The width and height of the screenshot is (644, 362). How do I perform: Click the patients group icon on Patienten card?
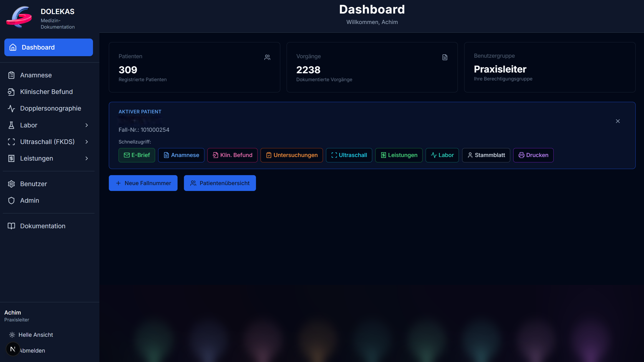[x=267, y=57]
